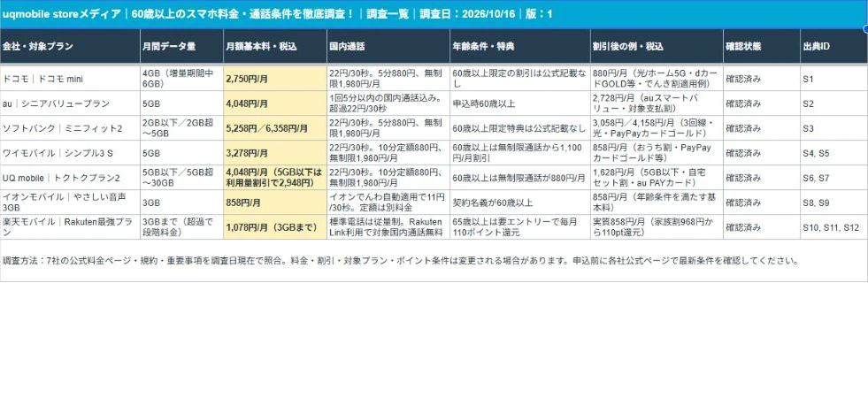Click the "2GB以下／2GB超～5GB" data cell

click(181, 128)
